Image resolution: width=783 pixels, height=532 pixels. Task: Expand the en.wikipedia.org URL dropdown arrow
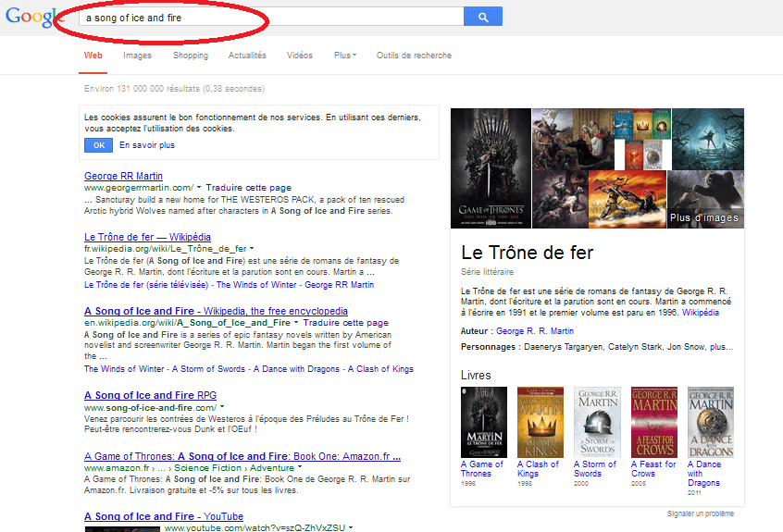(295, 323)
